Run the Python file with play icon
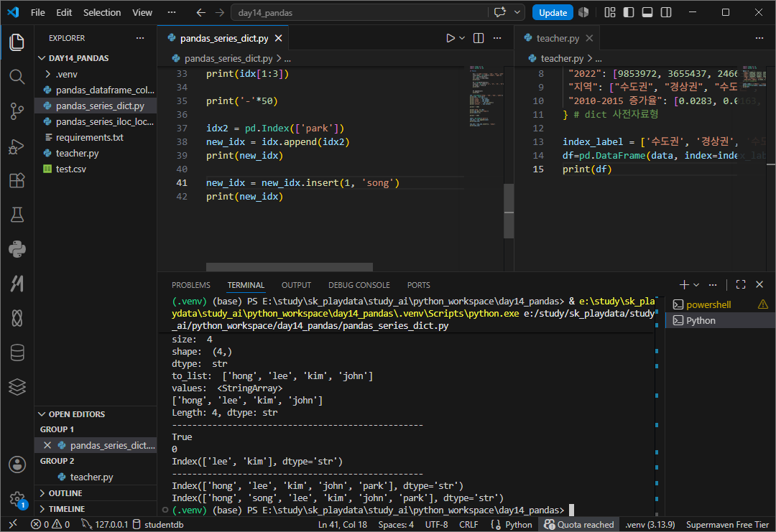 pos(451,38)
